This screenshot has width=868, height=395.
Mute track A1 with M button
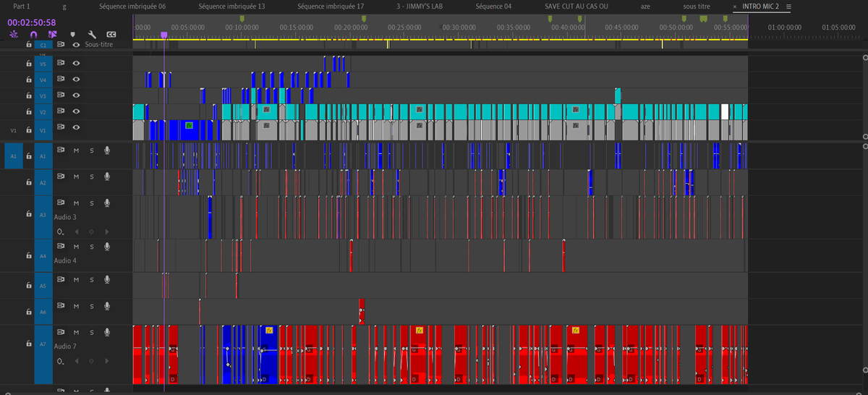point(76,150)
